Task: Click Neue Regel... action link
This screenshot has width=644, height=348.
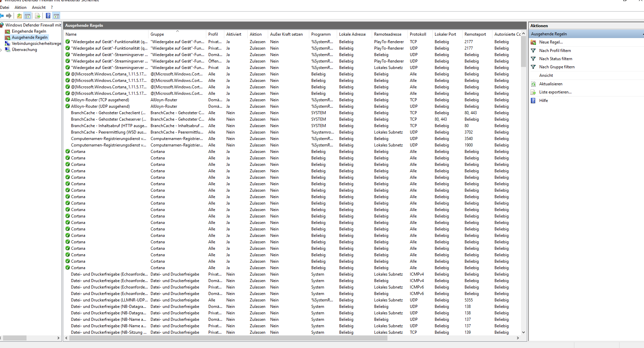Action: tap(551, 42)
